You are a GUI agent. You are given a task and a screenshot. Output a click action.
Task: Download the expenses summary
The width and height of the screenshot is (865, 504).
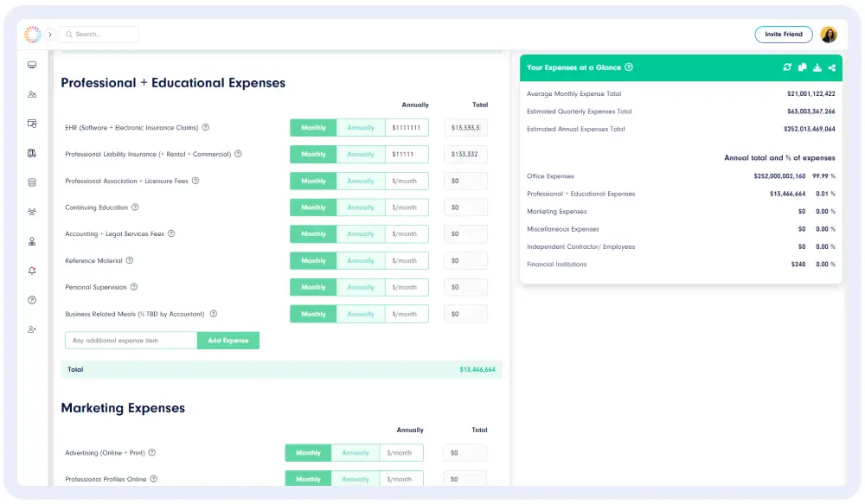click(x=817, y=67)
